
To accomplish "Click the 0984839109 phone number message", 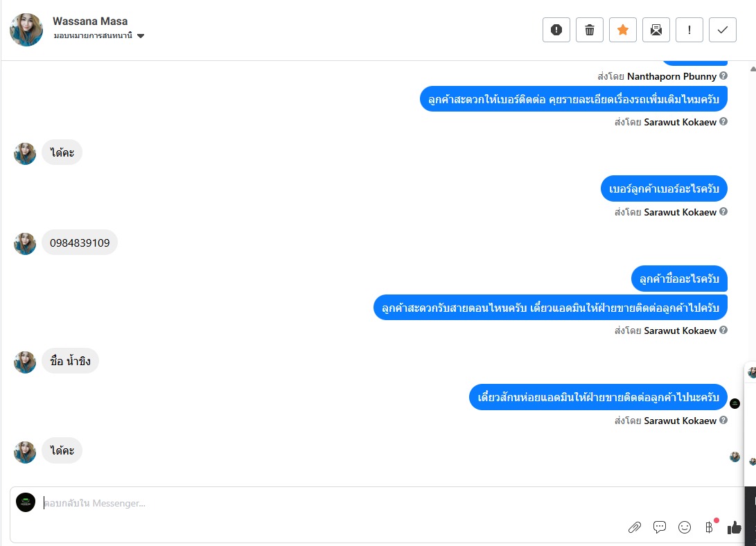I will pos(80,243).
